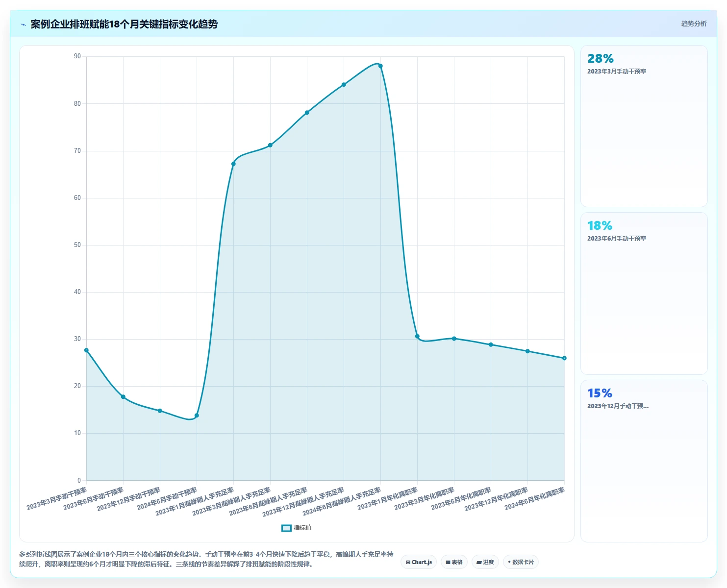Click x-axis label 2023年6月手动干预率
Viewport: 727px width, 588px height.
94,498
